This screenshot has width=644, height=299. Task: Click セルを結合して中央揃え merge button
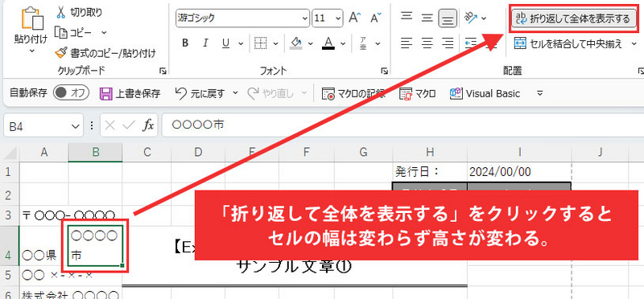point(569,43)
